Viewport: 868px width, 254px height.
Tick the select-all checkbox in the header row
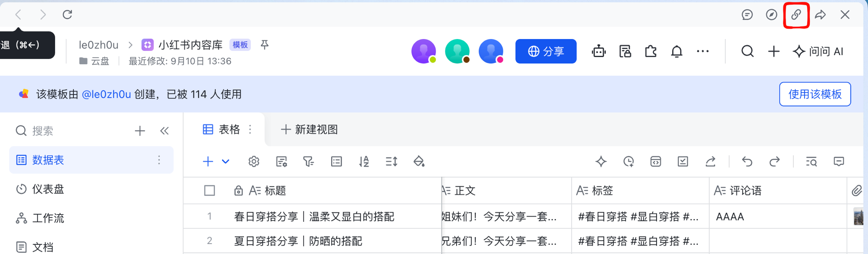(210, 191)
